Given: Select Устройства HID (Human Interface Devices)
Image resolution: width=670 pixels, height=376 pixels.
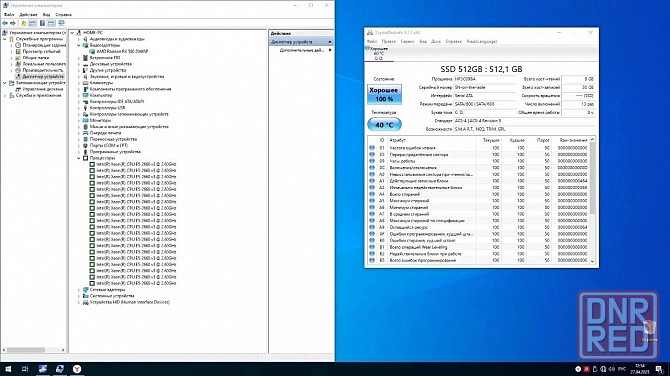Looking at the screenshot, I should coord(129,302).
